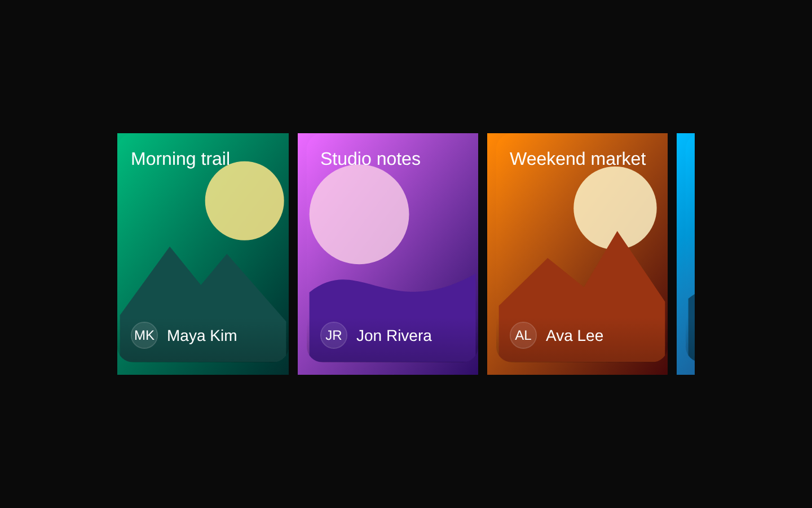Open author Maya Kim's name
This screenshot has width=812, height=508.
[202, 336]
